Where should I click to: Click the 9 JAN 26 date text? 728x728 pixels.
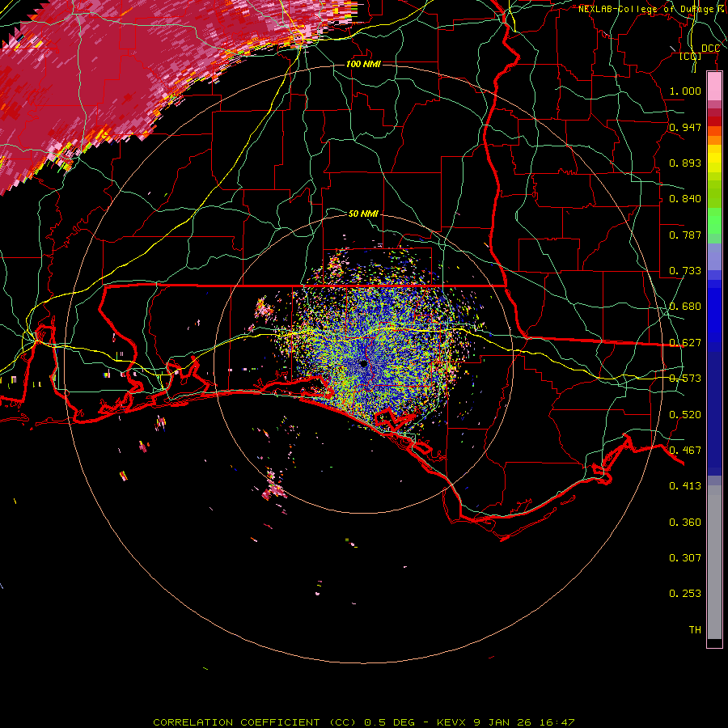point(503,722)
